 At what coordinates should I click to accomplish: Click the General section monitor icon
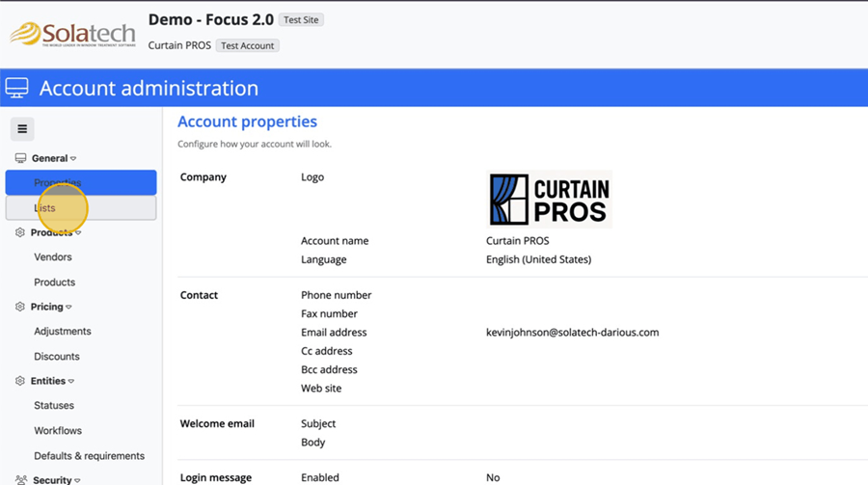20,158
